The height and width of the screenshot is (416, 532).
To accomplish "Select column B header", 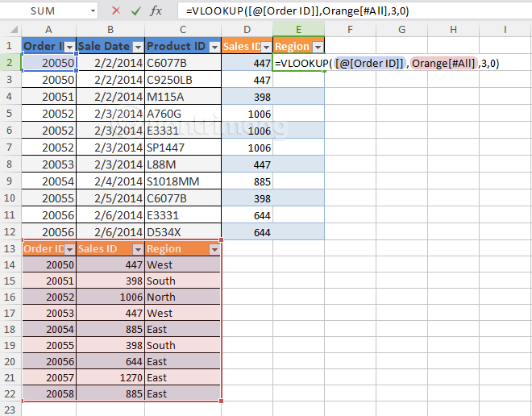I will (x=110, y=30).
